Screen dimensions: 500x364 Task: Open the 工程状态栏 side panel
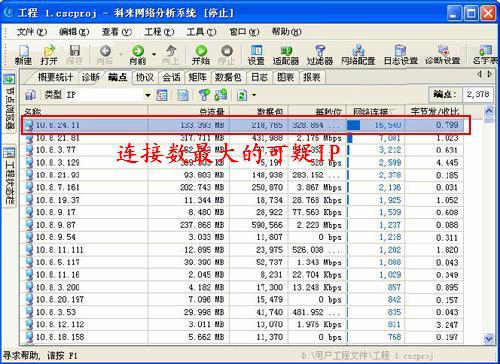coord(10,176)
